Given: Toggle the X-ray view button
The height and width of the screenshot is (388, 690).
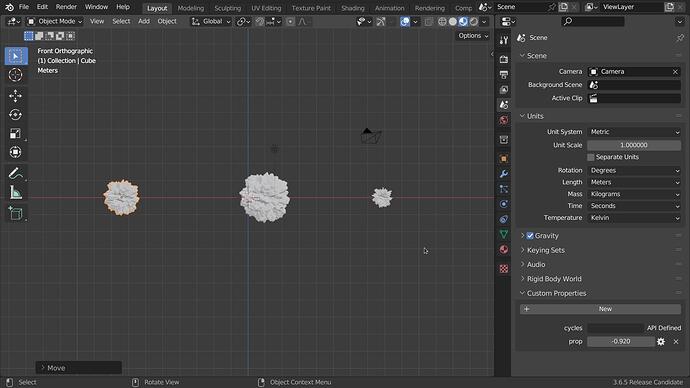Looking at the screenshot, I should (429, 22).
